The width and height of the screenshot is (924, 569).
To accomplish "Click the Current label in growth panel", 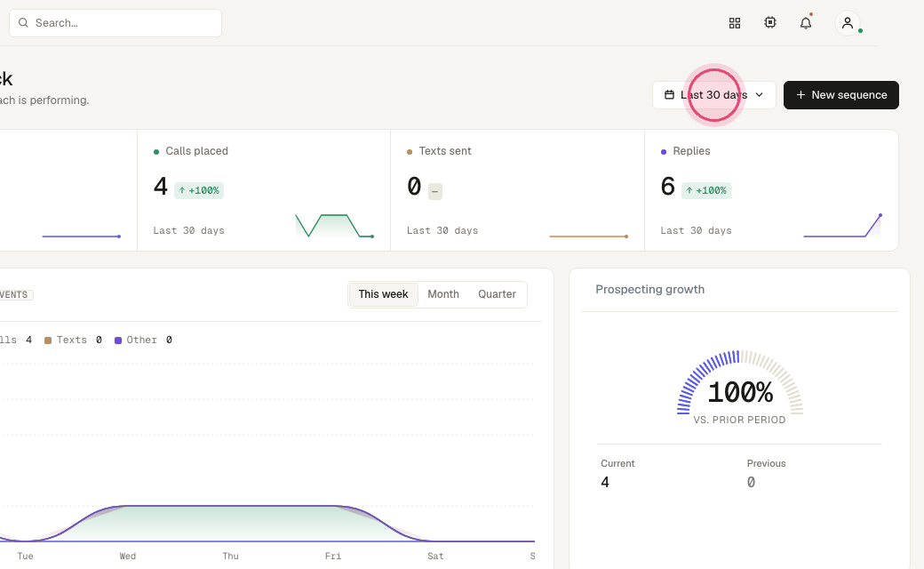I will click(x=617, y=463).
